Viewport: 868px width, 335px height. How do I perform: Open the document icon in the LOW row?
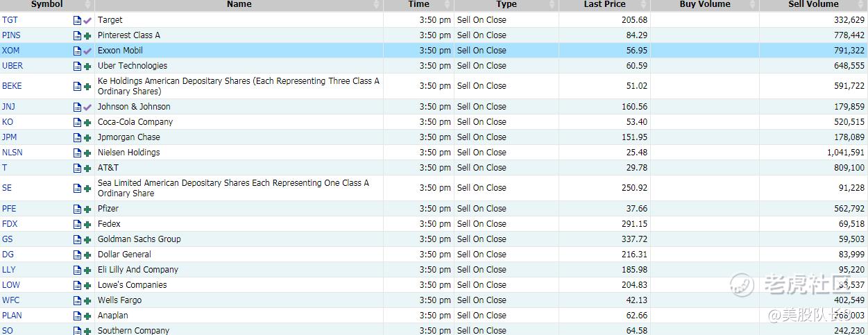pyautogui.click(x=77, y=285)
